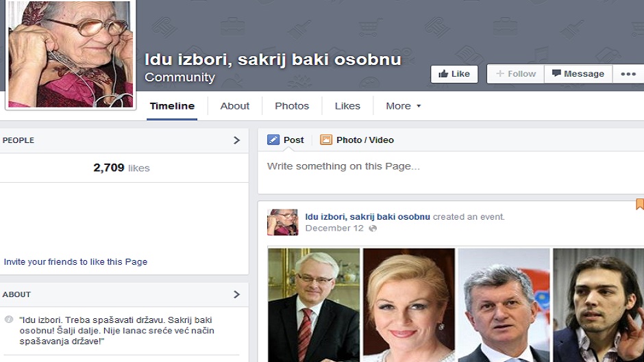644x362 pixels.
Task: Send a Message to the page
Action: 578,75
